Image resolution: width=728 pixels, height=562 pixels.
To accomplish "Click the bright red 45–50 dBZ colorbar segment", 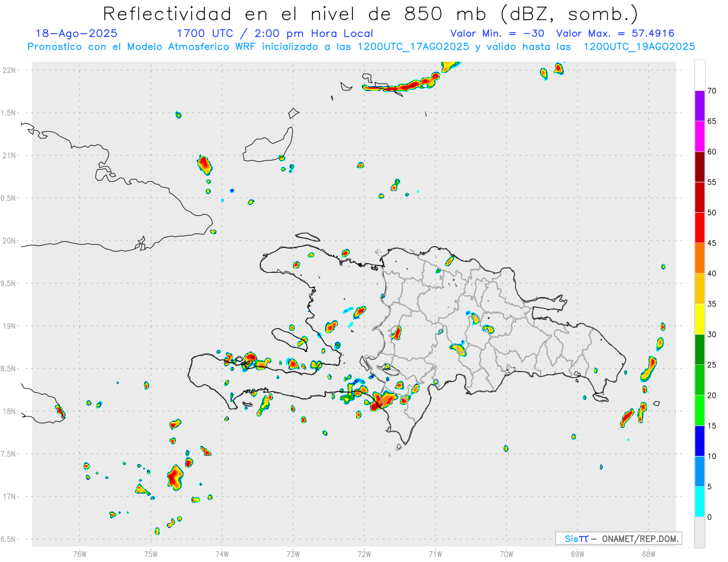I will click(699, 228).
